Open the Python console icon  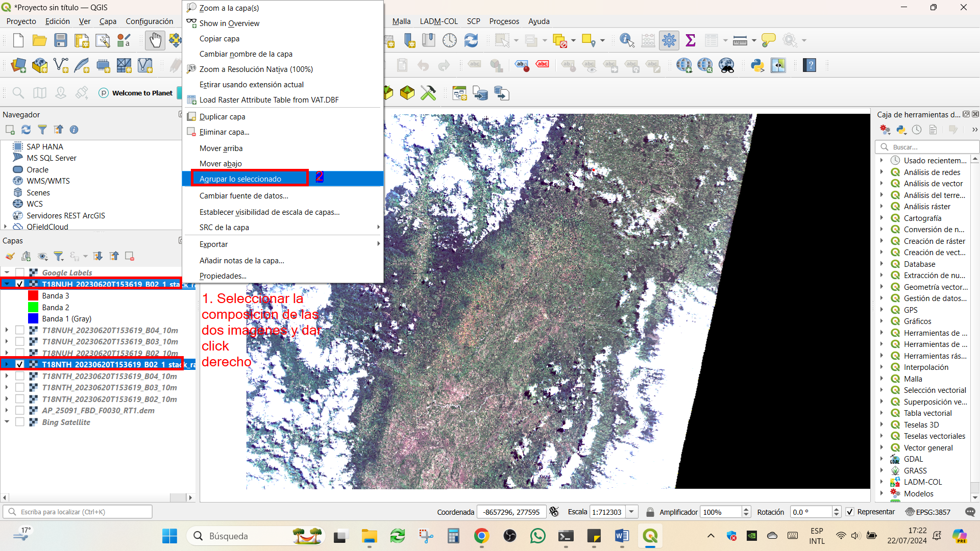point(757,65)
